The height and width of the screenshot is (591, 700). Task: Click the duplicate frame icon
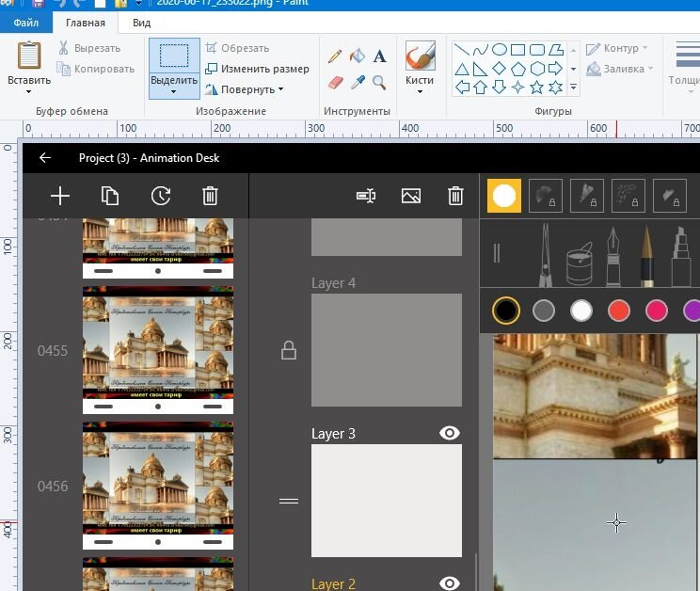pyautogui.click(x=110, y=196)
